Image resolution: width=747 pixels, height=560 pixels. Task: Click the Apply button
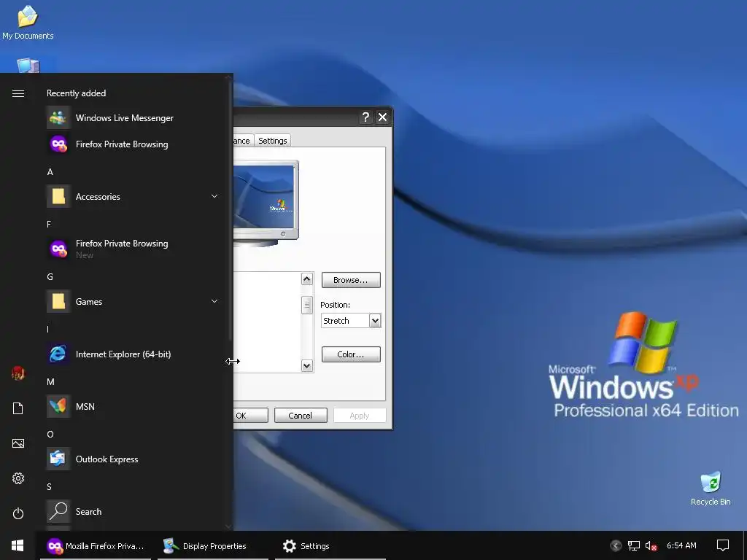360,415
